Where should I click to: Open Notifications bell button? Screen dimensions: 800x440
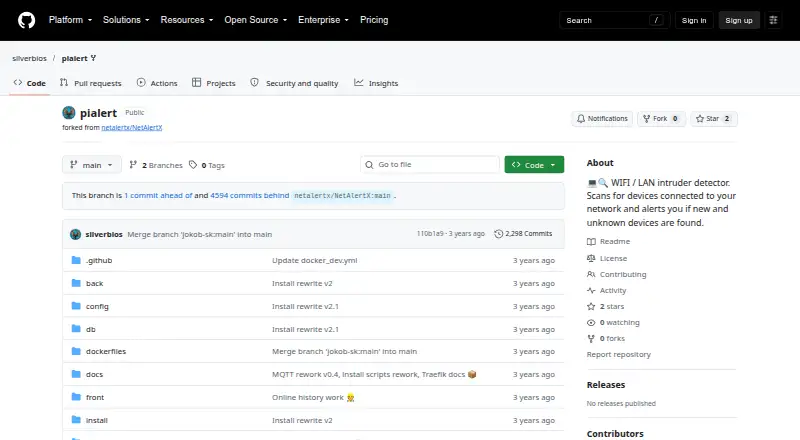(x=602, y=118)
